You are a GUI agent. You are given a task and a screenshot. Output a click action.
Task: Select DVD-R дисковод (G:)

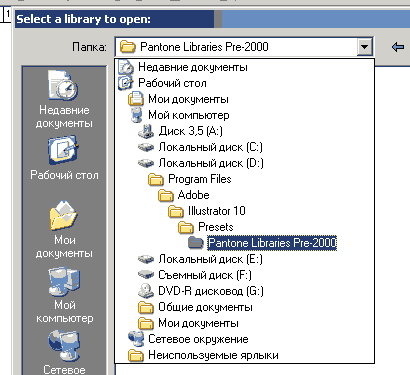pos(244,291)
